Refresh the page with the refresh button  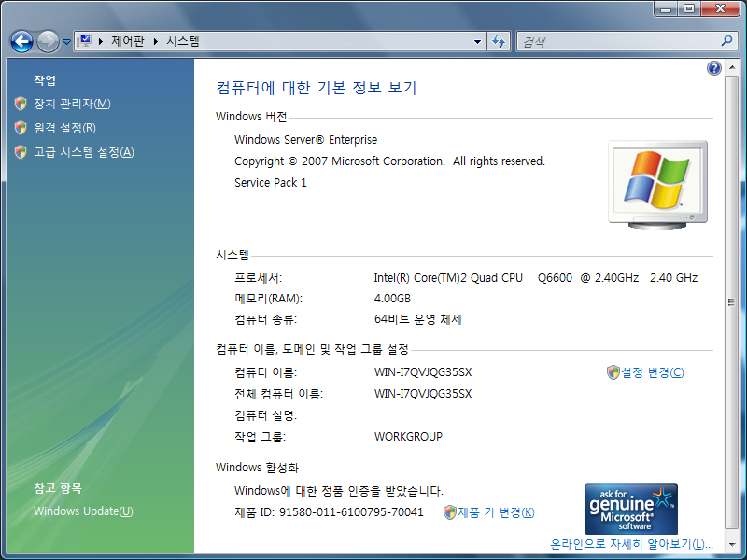click(499, 42)
